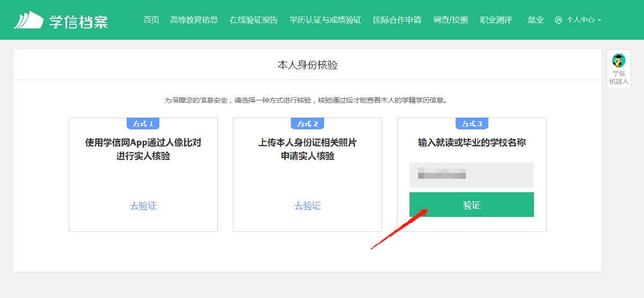This screenshot has width=644, height=298.
Task: Go to the 首页 menu item
Action: [151, 20]
